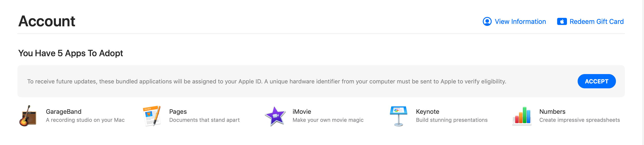Screen dimensions: 644x145
Task: Select the iMovie app name
Action: (302, 112)
